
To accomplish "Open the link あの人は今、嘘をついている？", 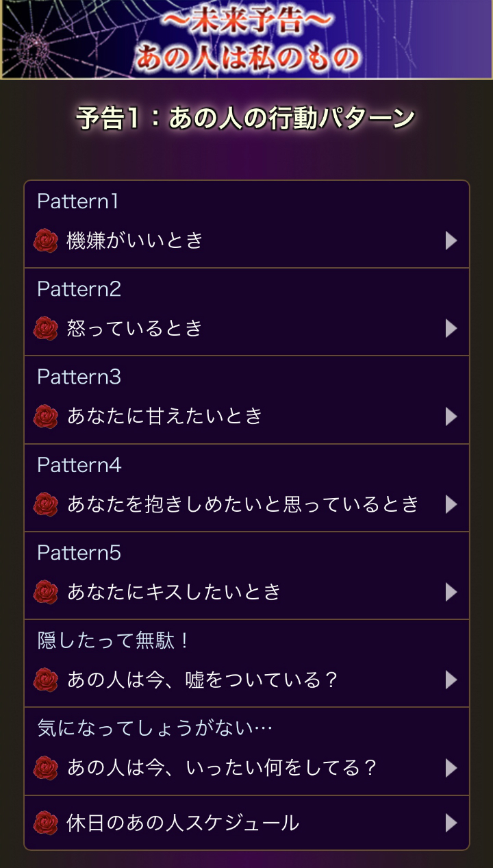I will pyautogui.click(x=203, y=680).
